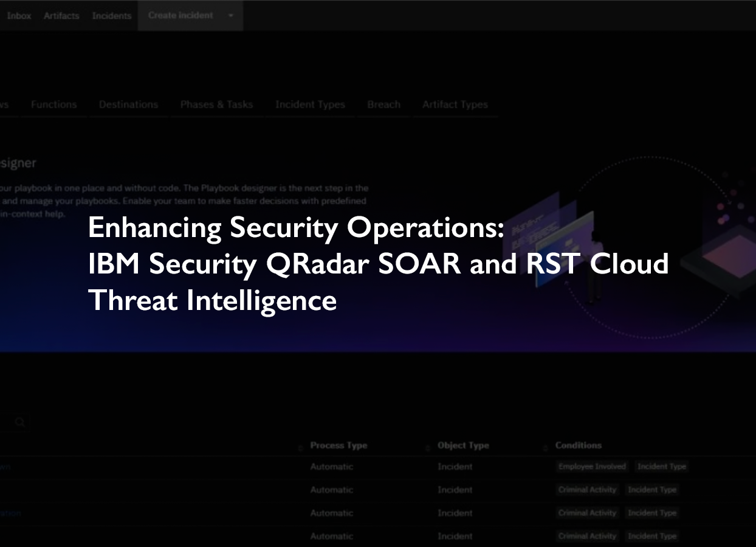
Task: Open the Breach tab
Action: [383, 104]
